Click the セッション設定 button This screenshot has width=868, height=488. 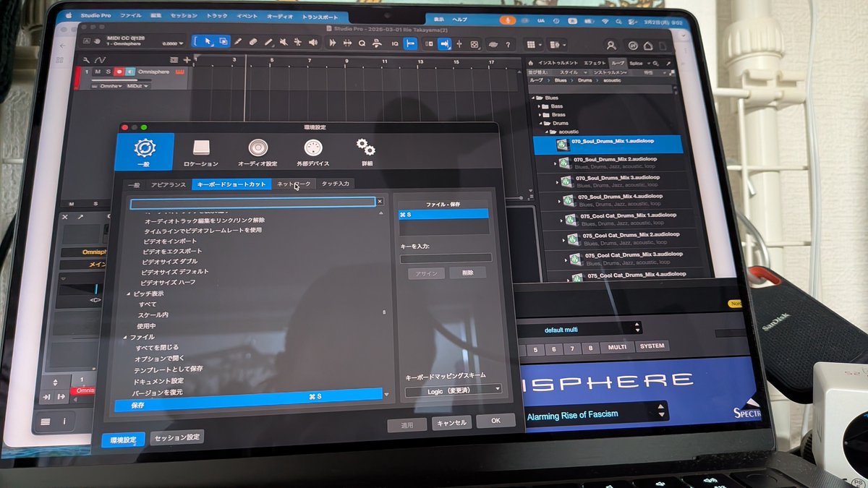(x=176, y=437)
